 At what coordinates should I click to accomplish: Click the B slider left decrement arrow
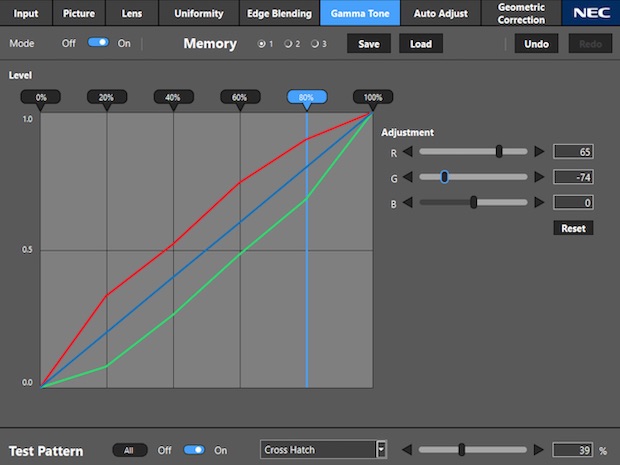pyautogui.click(x=410, y=203)
